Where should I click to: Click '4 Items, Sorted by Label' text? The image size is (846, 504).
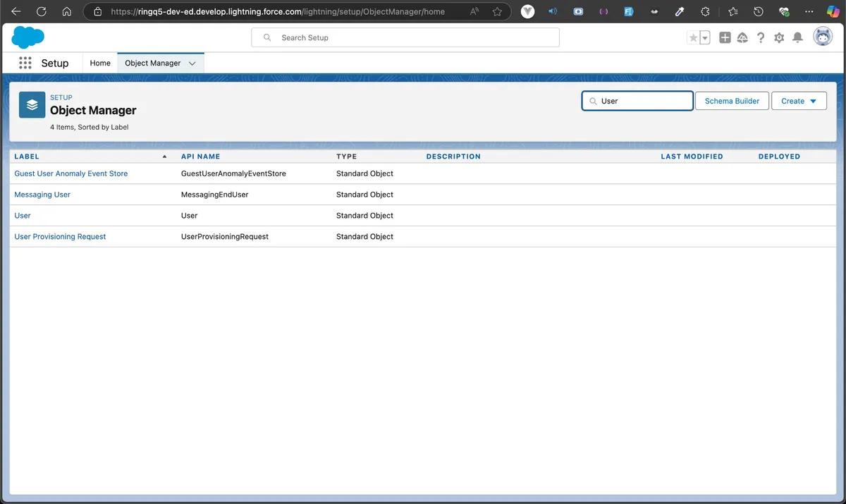click(89, 128)
